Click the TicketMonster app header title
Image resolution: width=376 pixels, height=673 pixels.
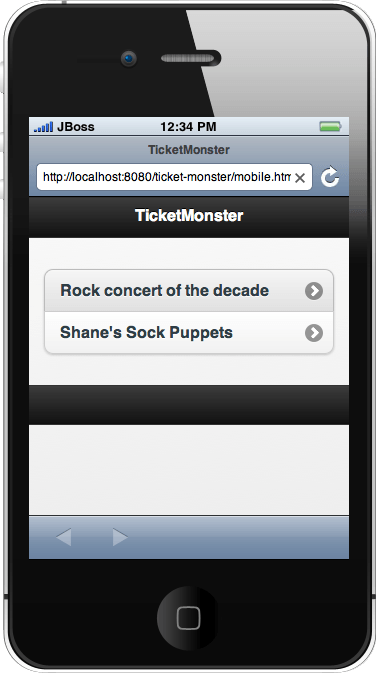point(189,215)
